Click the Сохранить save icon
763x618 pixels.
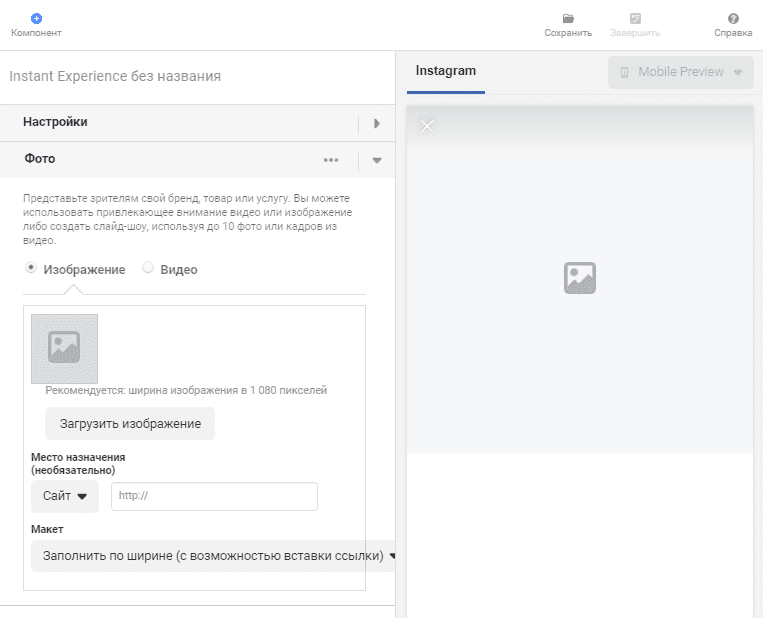click(568, 18)
